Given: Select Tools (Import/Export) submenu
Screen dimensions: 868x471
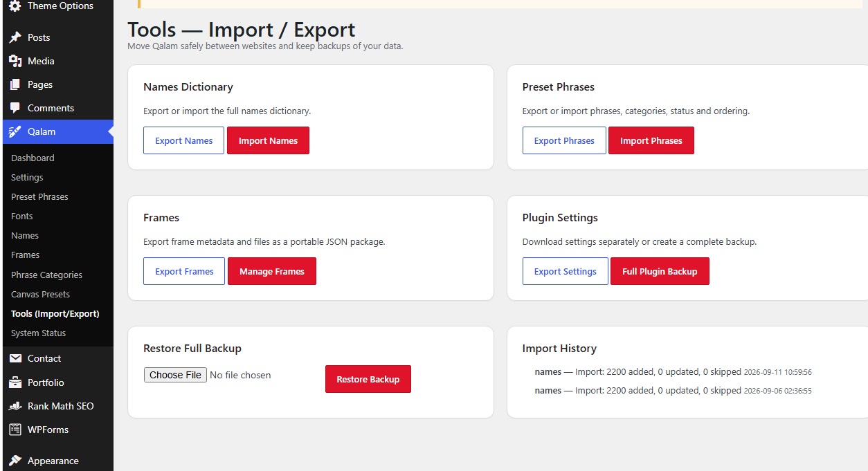Looking at the screenshot, I should tap(55, 313).
